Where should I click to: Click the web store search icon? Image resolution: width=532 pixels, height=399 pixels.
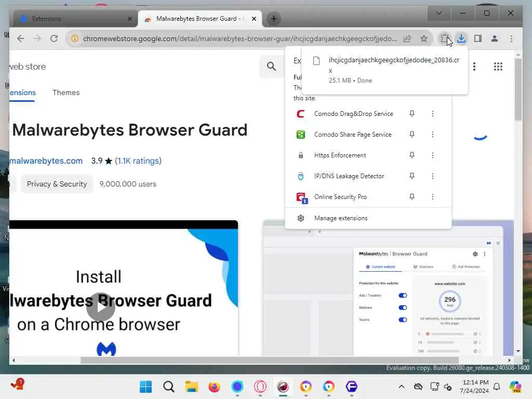click(x=271, y=66)
